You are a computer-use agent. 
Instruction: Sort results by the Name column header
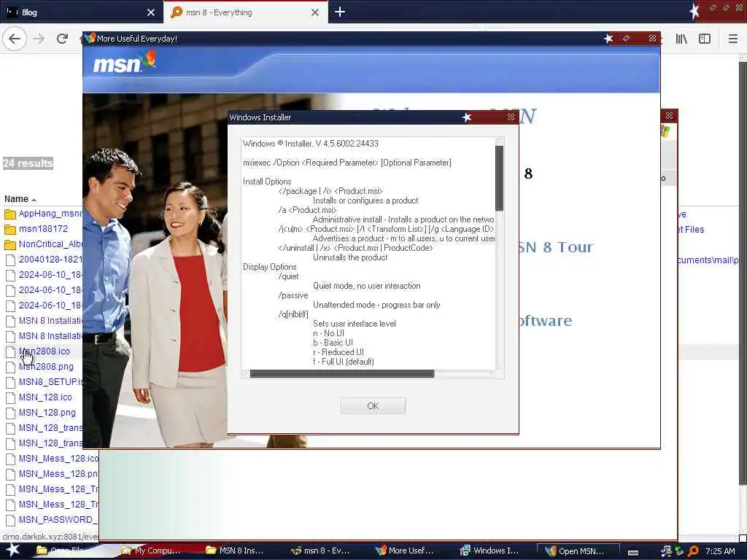(x=20, y=199)
